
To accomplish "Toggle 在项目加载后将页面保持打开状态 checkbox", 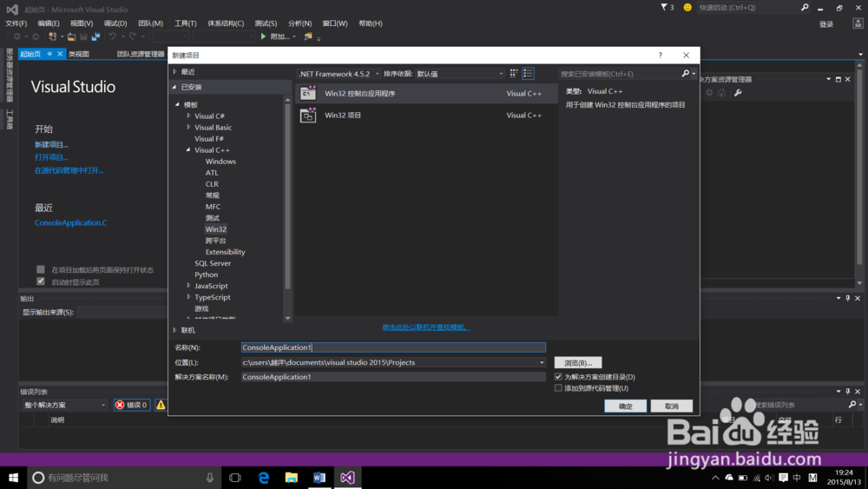I will 41,269.
